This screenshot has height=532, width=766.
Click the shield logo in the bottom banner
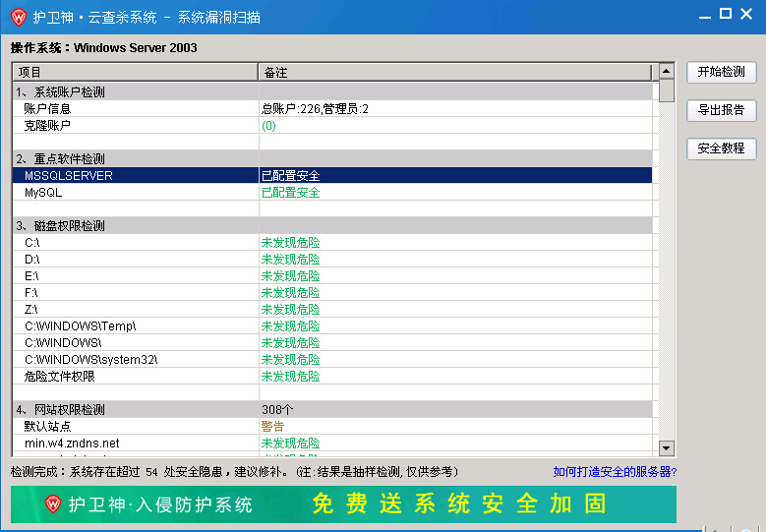pyautogui.click(x=53, y=503)
